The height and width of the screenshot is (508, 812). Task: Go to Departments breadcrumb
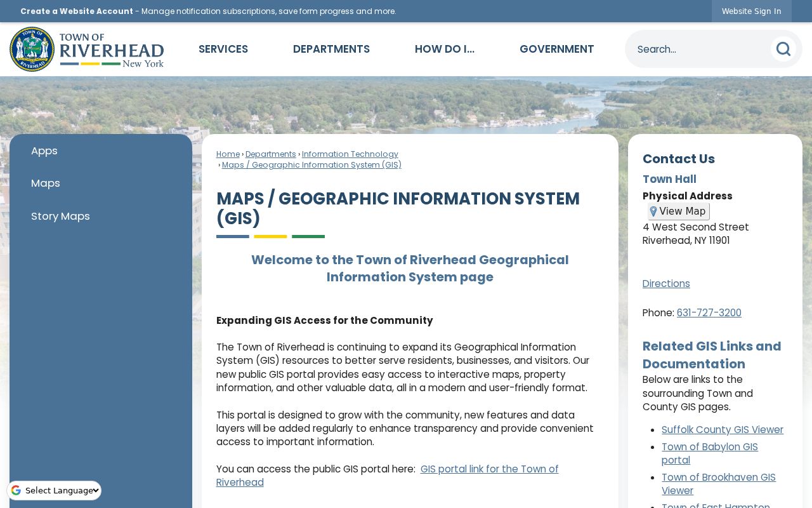click(271, 154)
